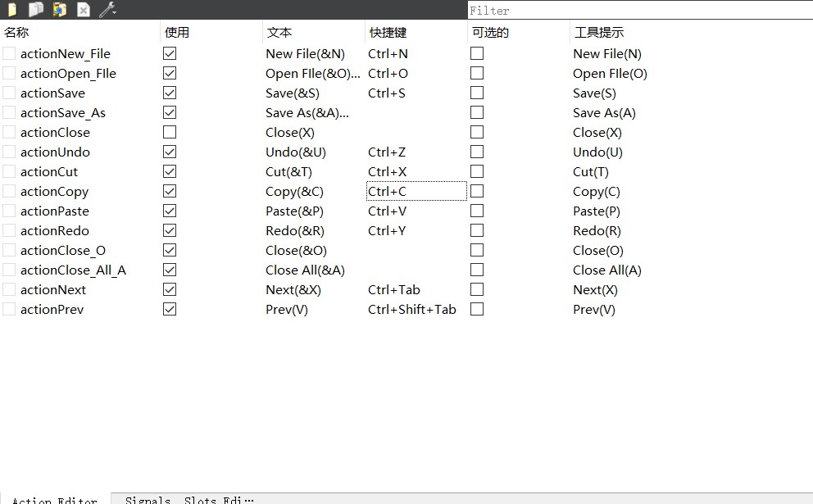Select the actionSave row name
Image resolution: width=813 pixels, height=504 pixels.
pos(52,93)
